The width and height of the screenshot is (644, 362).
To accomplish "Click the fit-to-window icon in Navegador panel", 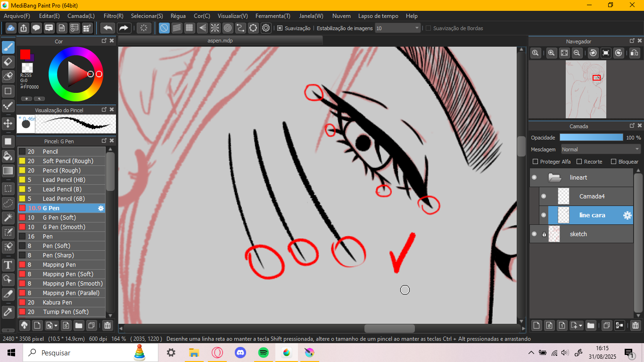I will point(564,53).
